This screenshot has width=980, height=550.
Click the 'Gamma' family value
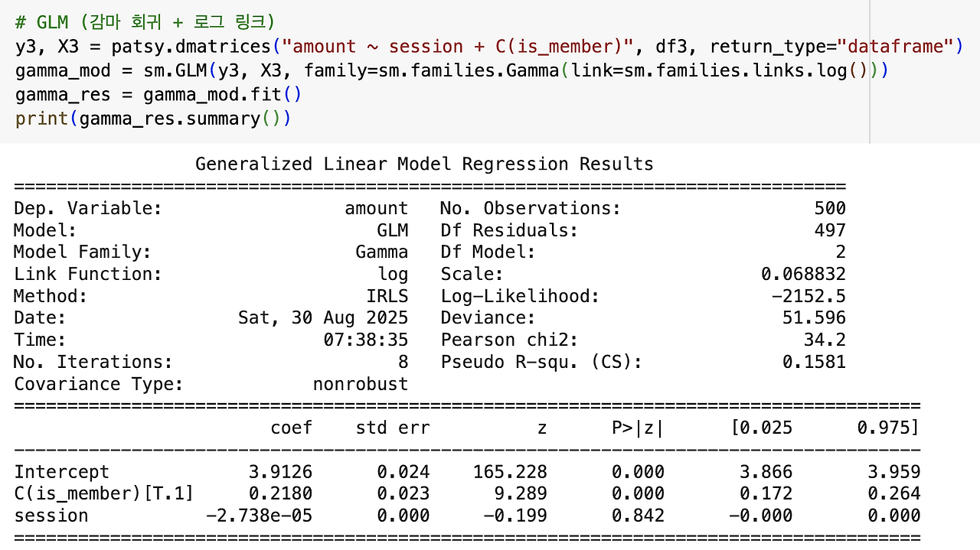[x=381, y=252]
